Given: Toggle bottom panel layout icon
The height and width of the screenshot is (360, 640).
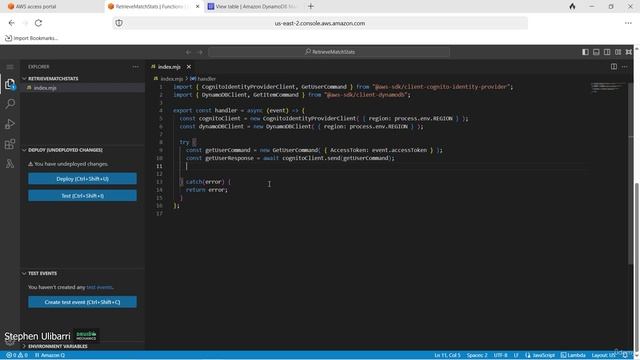Looking at the screenshot, I should [x=596, y=52].
